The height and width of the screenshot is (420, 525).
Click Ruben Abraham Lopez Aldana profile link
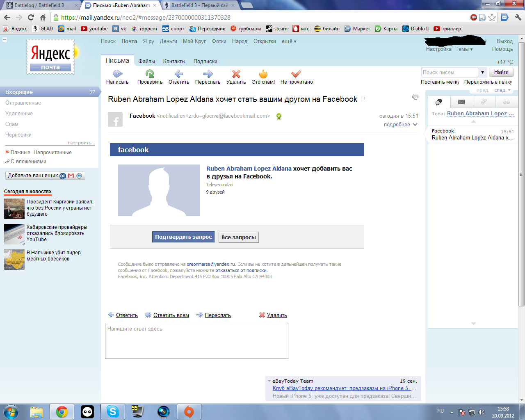[249, 169]
